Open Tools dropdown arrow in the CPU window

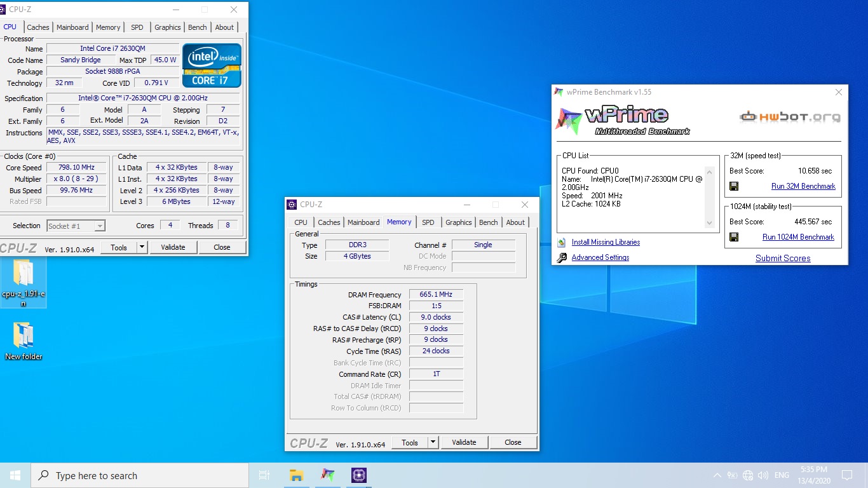142,247
